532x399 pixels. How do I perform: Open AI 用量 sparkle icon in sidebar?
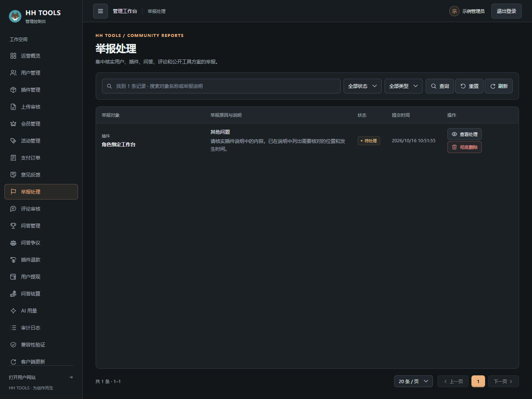tap(13, 311)
